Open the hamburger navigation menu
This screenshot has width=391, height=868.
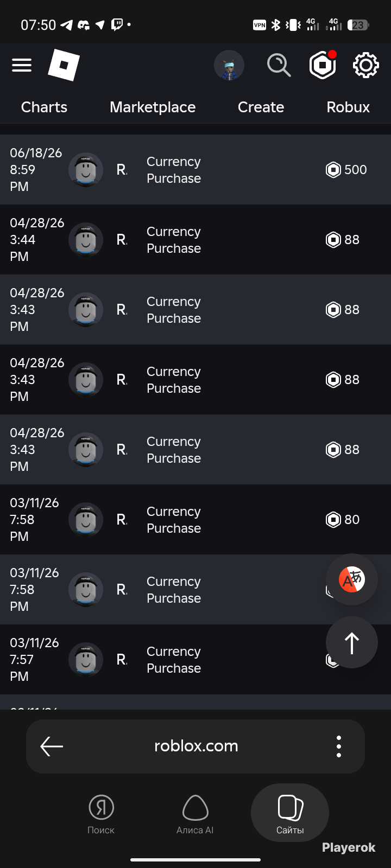coord(22,66)
